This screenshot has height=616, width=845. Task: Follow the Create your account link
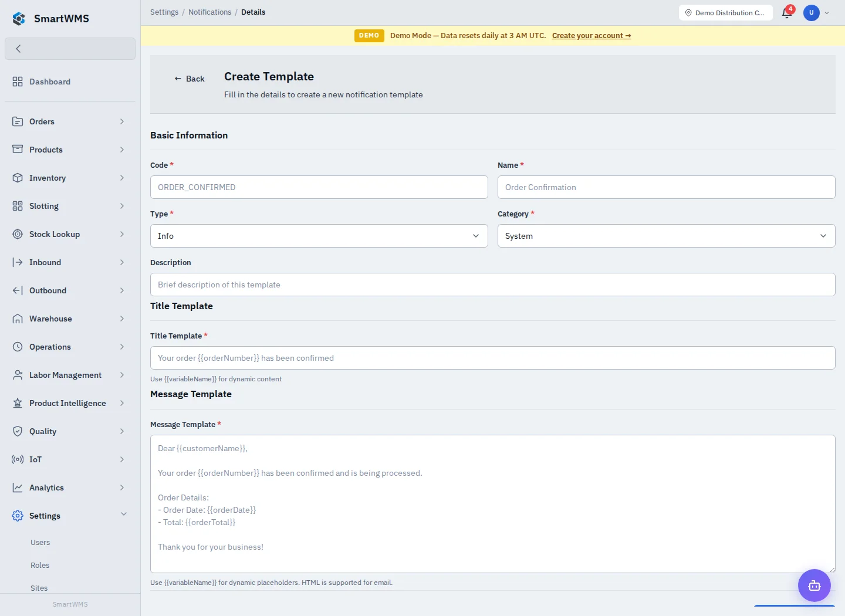point(591,36)
